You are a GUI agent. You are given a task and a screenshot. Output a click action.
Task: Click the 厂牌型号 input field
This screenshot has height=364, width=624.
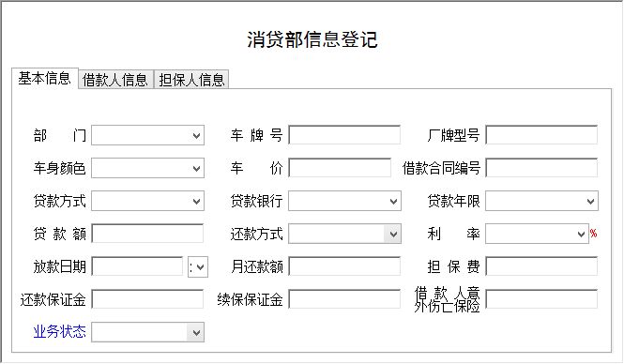click(x=541, y=135)
